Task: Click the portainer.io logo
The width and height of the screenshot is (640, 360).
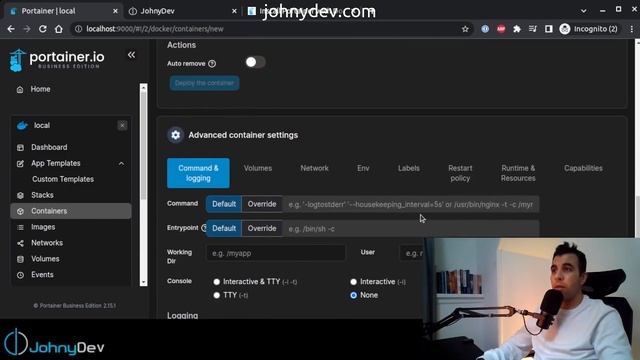Action: click(57, 60)
